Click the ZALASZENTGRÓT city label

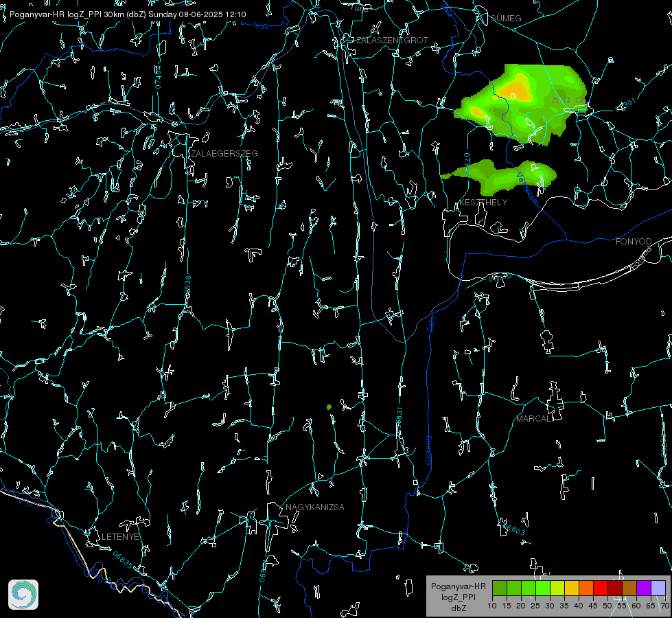(x=392, y=40)
